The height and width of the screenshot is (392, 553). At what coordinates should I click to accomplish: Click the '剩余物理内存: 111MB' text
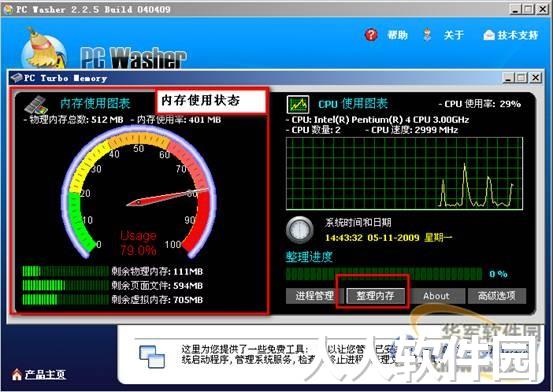point(157,271)
